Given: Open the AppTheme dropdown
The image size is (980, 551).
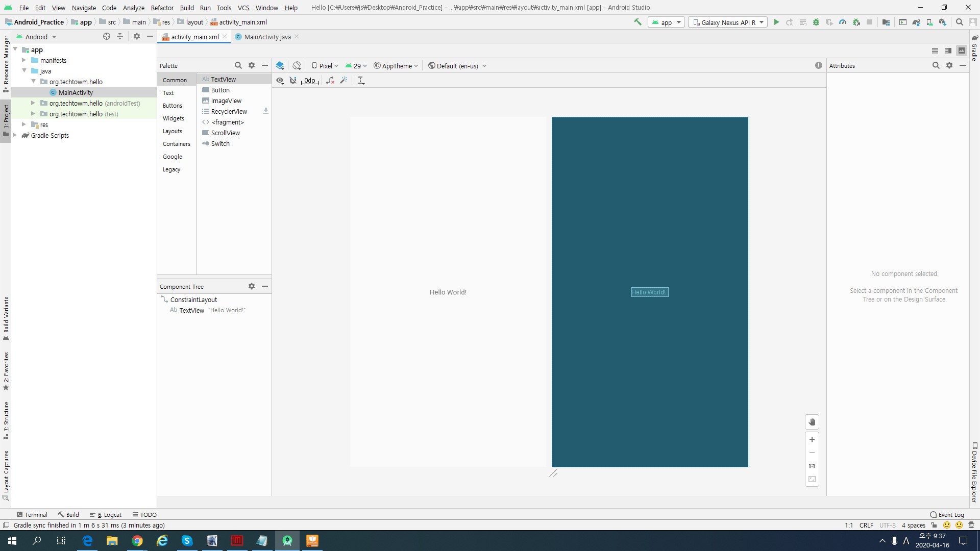Looking at the screenshot, I should [x=396, y=66].
